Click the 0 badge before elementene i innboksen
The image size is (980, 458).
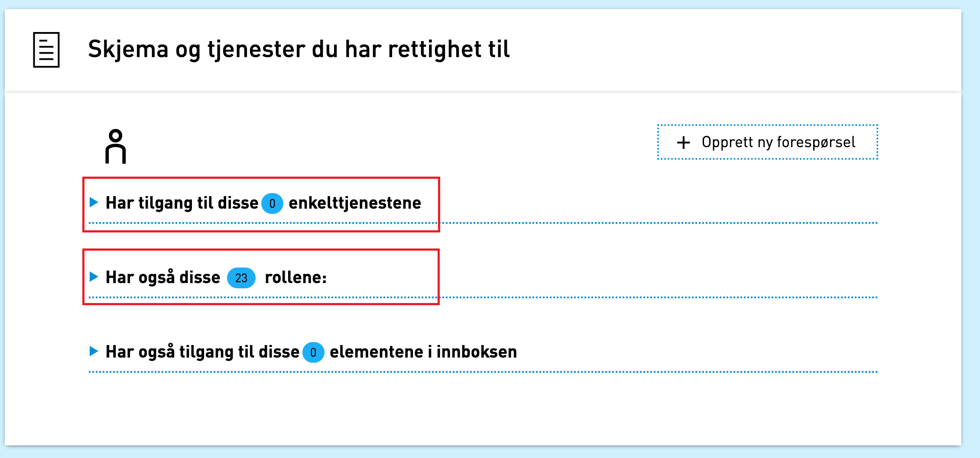click(313, 352)
